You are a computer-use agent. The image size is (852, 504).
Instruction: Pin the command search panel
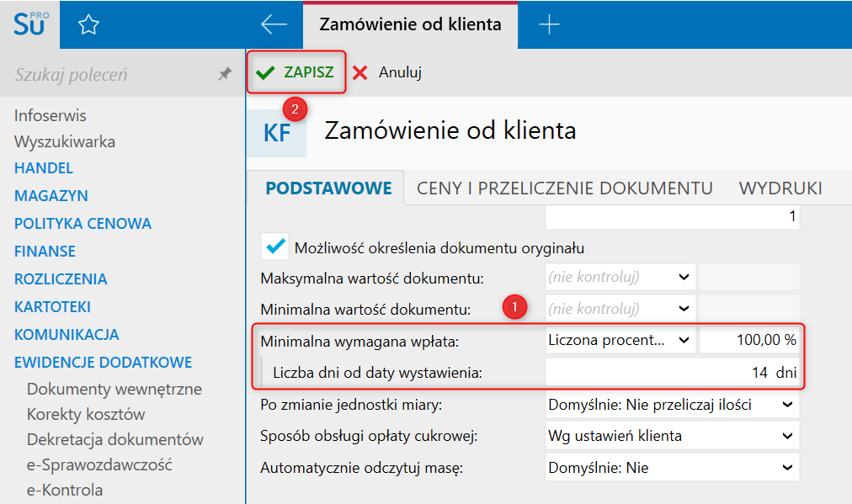224,75
